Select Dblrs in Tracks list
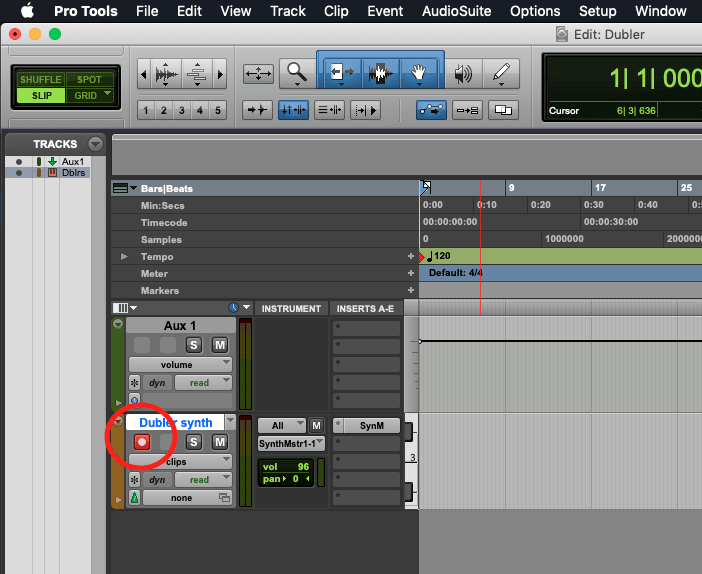The image size is (702, 574). (73, 173)
